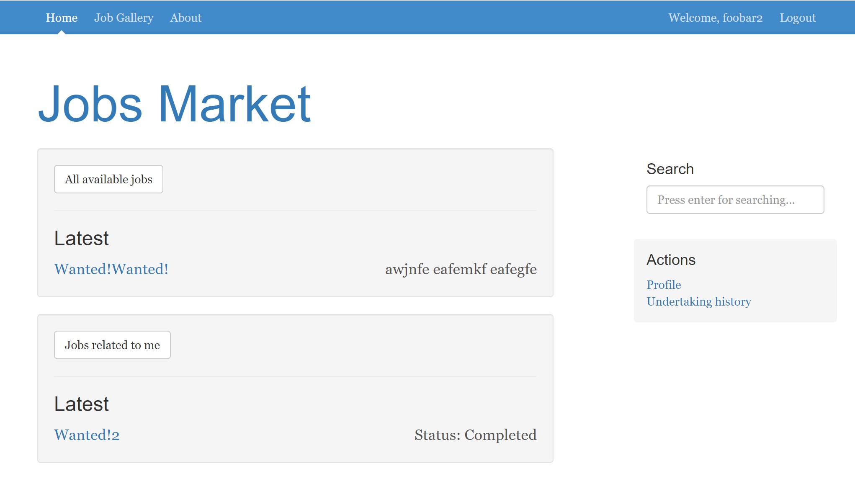Click the active-tab pointer under Home
The image size is (855, 504).
tap(62, 32)
